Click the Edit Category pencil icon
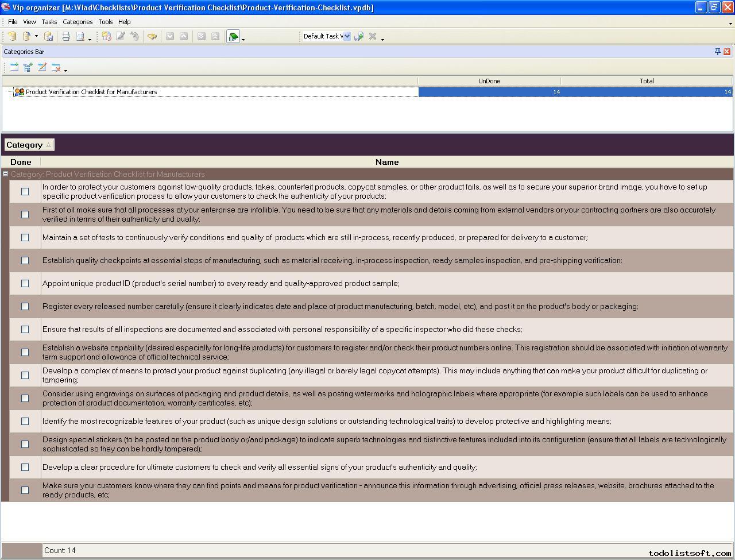This screenshot has height=560, width=735. point(42,68)
